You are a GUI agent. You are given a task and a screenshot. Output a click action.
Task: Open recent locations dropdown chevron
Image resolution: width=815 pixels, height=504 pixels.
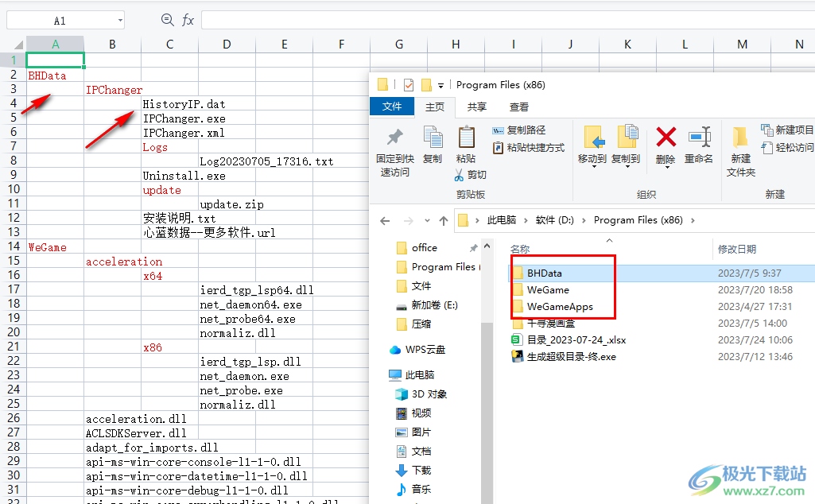(427, 221)
